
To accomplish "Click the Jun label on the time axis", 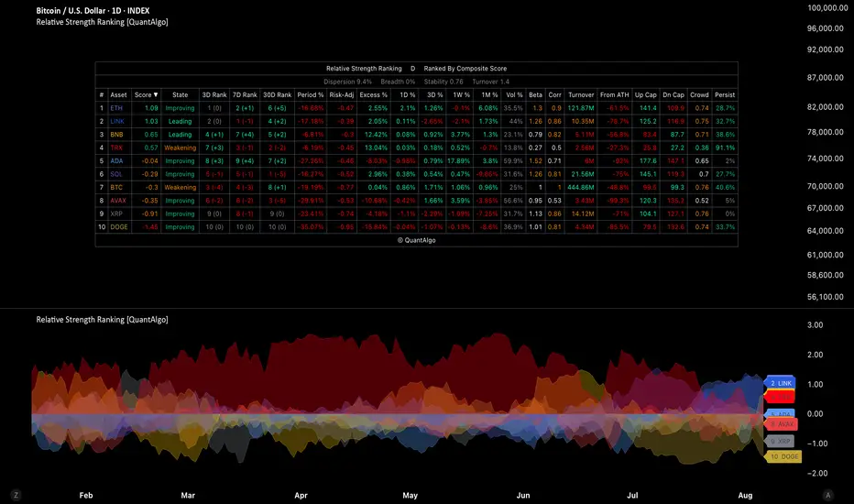I will pos(523,495).
